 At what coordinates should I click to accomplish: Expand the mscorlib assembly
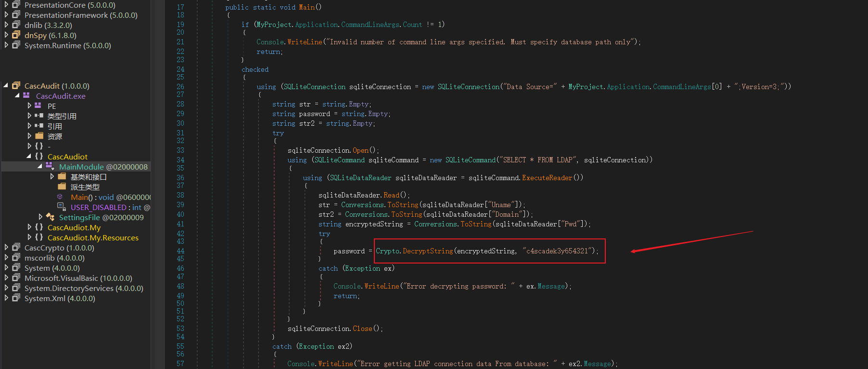tap(6, 258)
